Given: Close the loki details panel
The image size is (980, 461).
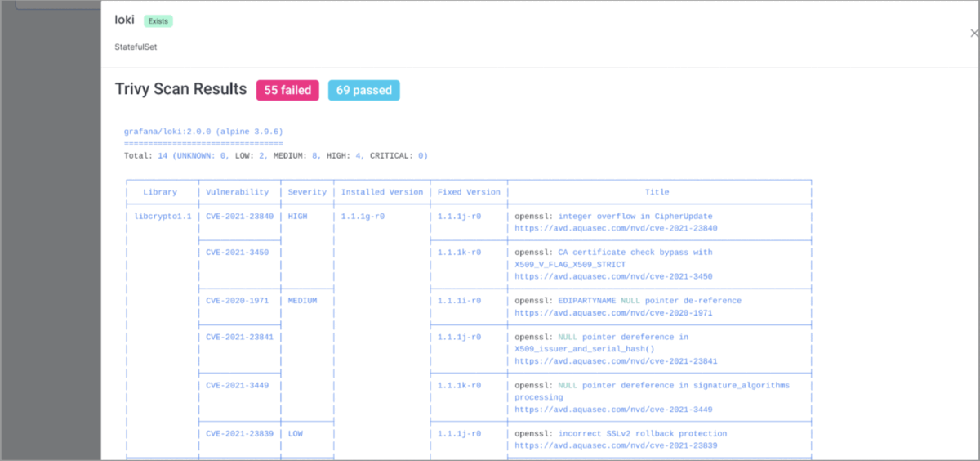Looking at the screenshot, I should click(x=973, y=34).
